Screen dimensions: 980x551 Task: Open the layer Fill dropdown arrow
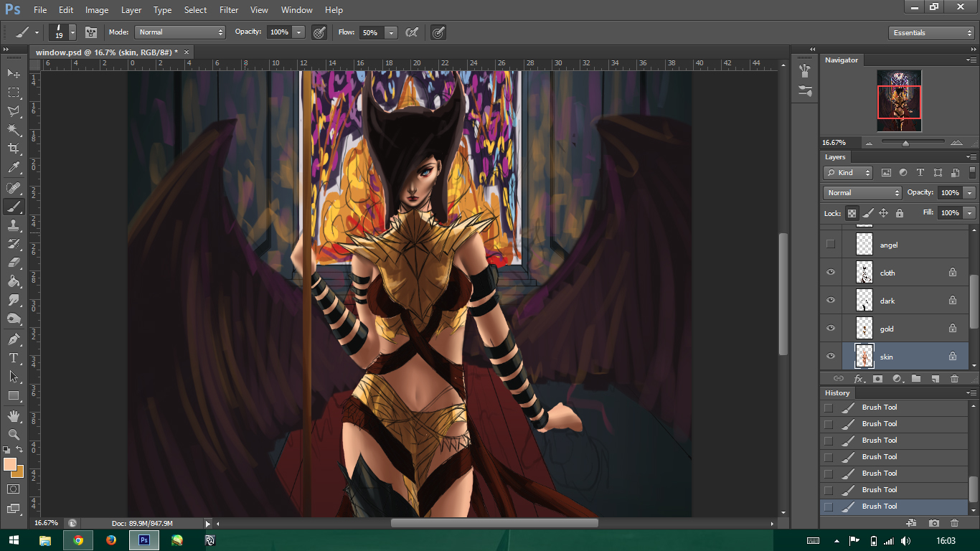click(970, 213)
